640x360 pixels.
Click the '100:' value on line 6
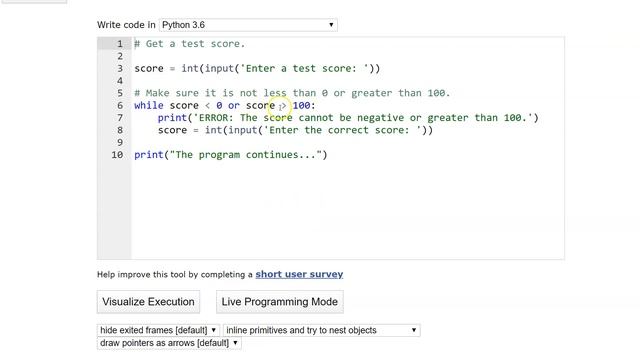click(x=304, y=105)
